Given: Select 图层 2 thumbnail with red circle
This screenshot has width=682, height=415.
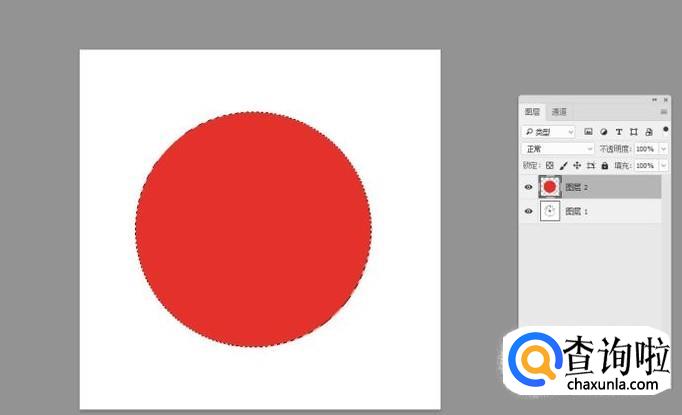Looking at the screenshot, I should (550, 187).
